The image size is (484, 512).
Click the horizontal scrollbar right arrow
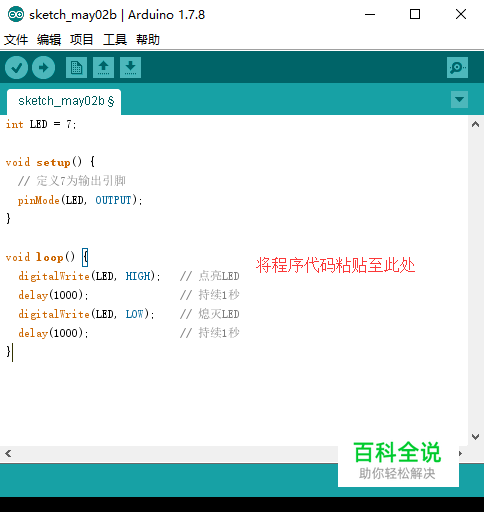(460, 453)
